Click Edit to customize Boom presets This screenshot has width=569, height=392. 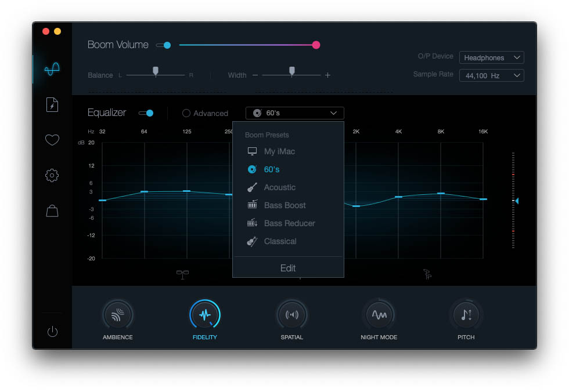tap(288, 268)
